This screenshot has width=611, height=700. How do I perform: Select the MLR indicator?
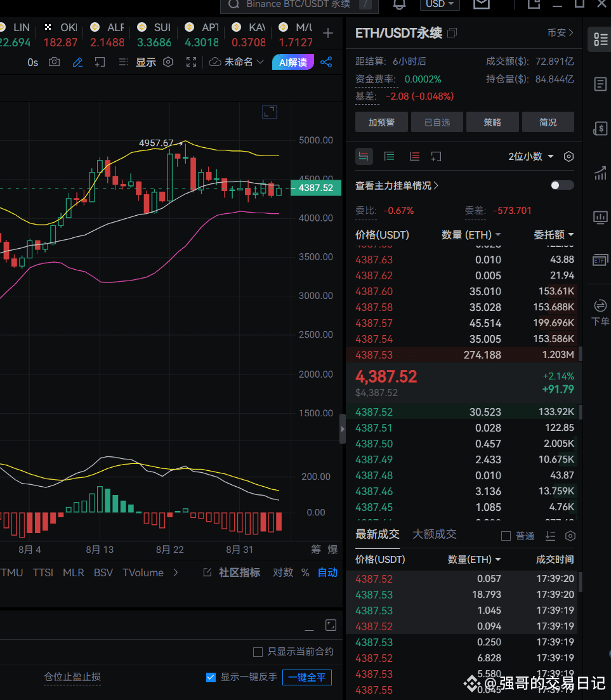74,572
